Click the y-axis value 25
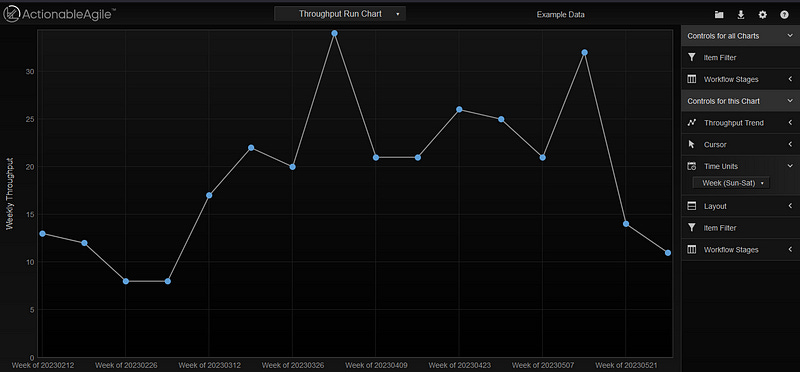The width and height of the screenshot is (800, 372). [x=31, y=119]
